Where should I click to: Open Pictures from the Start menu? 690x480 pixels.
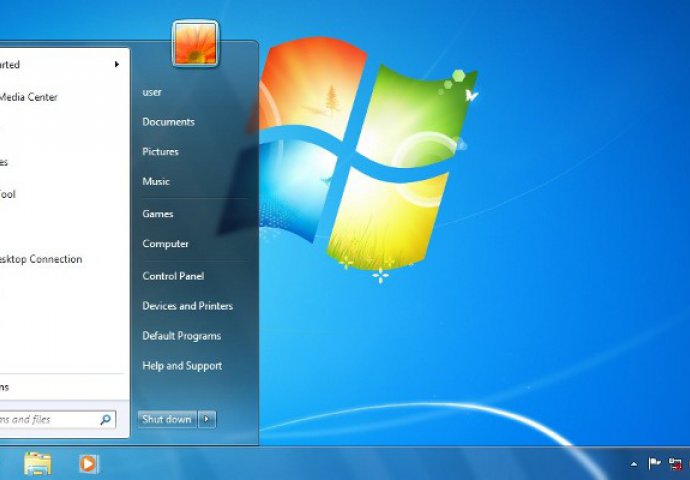[160, 152]
